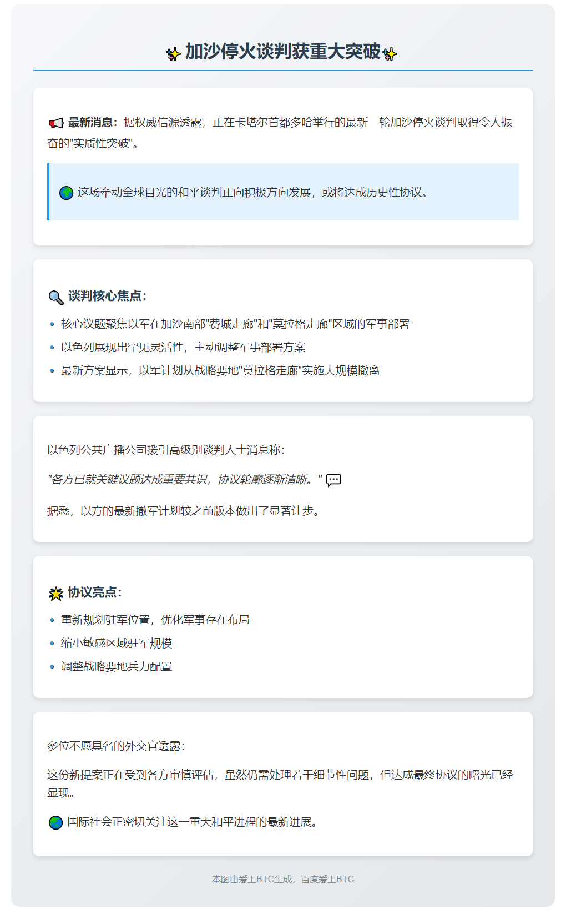
Task: Click the bullet 以色列展现出罕见灵活性
Action: [183, 347]
